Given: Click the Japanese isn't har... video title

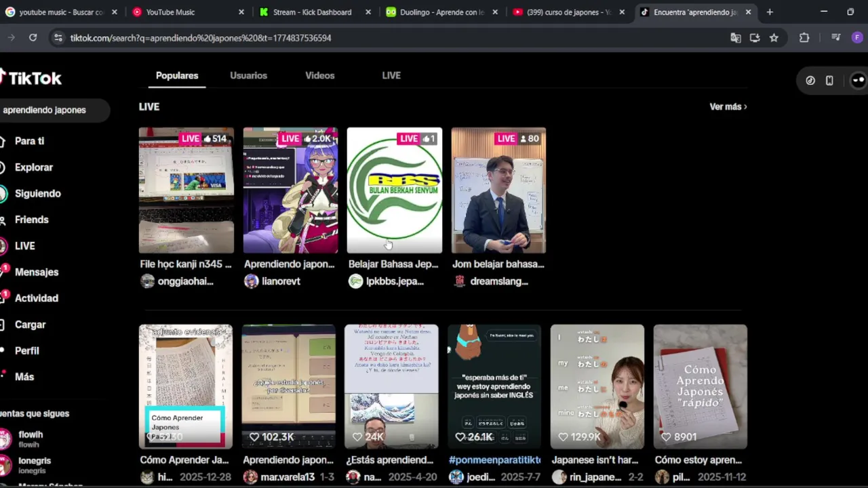Looking at the screenshot, I should coord(595,460).
